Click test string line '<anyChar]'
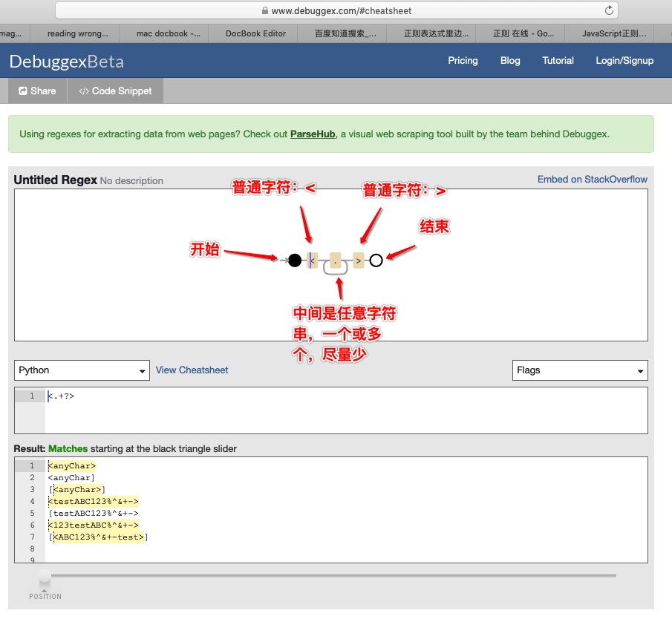This screenshot has height=619, width=672. [71, 478]
